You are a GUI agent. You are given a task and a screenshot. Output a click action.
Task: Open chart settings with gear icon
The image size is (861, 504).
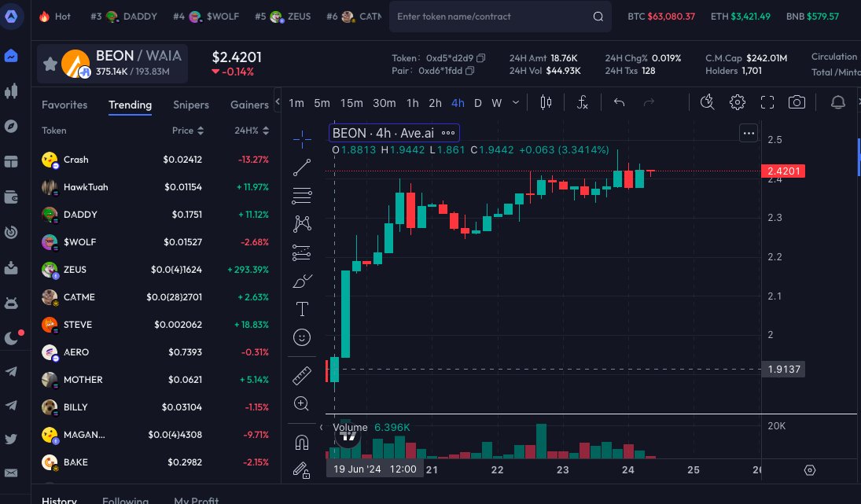(x=737, y=102)
